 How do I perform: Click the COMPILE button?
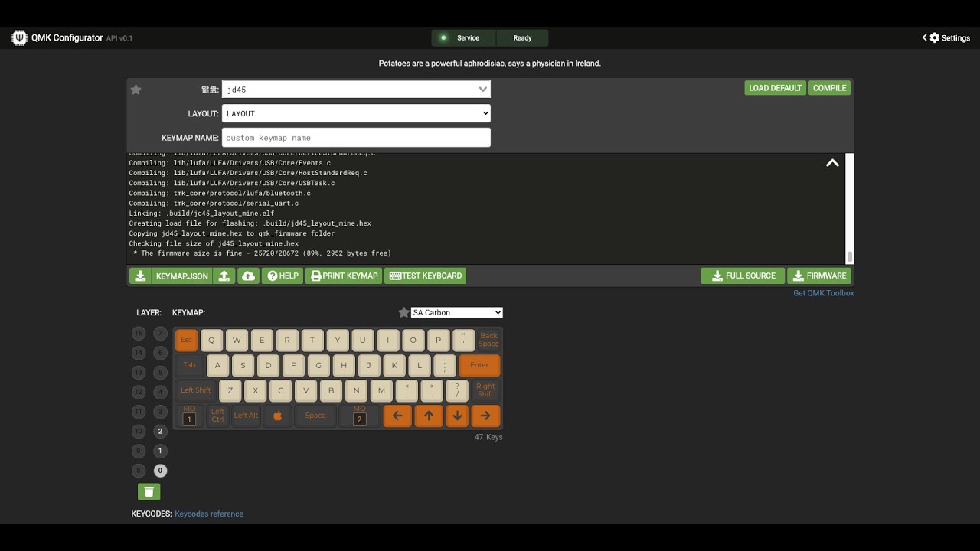click(x=830, y=88)
